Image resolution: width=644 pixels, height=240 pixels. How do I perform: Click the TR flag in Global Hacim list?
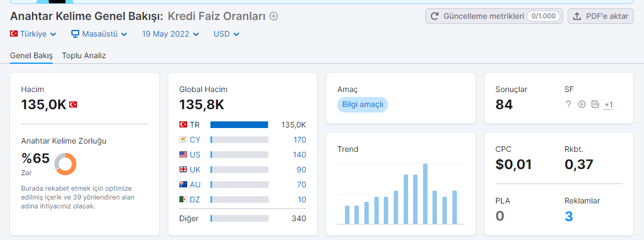(183, 125)
